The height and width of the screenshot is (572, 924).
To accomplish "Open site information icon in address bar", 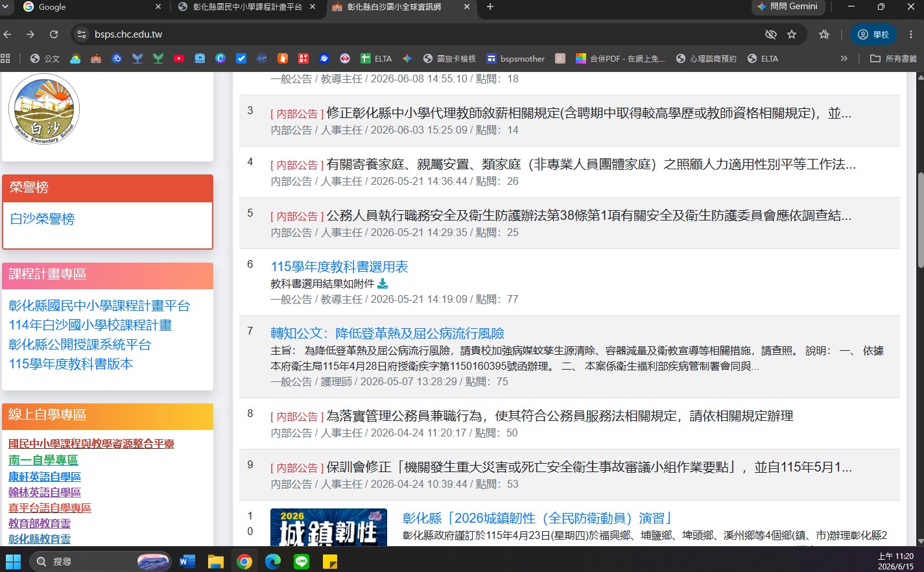I will pos(81,34).
